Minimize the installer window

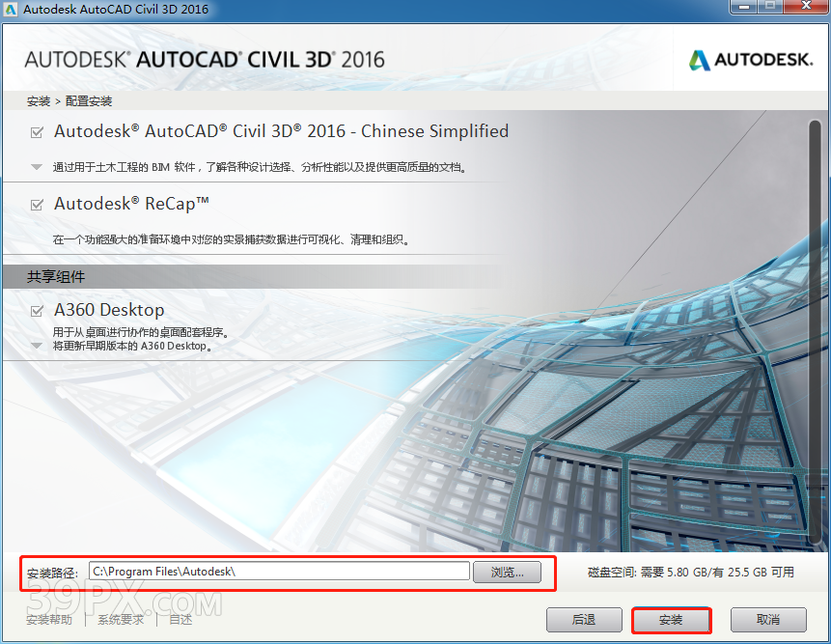pyautogui.click(x=745, y=7)
